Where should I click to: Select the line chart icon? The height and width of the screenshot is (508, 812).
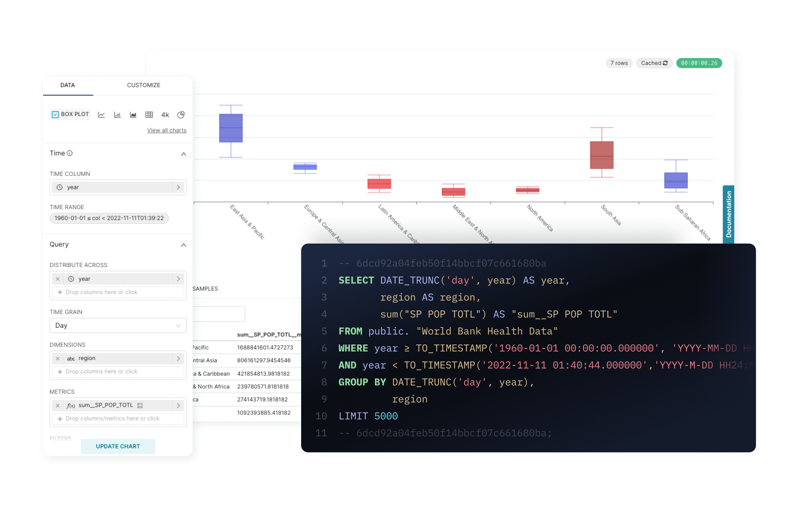101,115
